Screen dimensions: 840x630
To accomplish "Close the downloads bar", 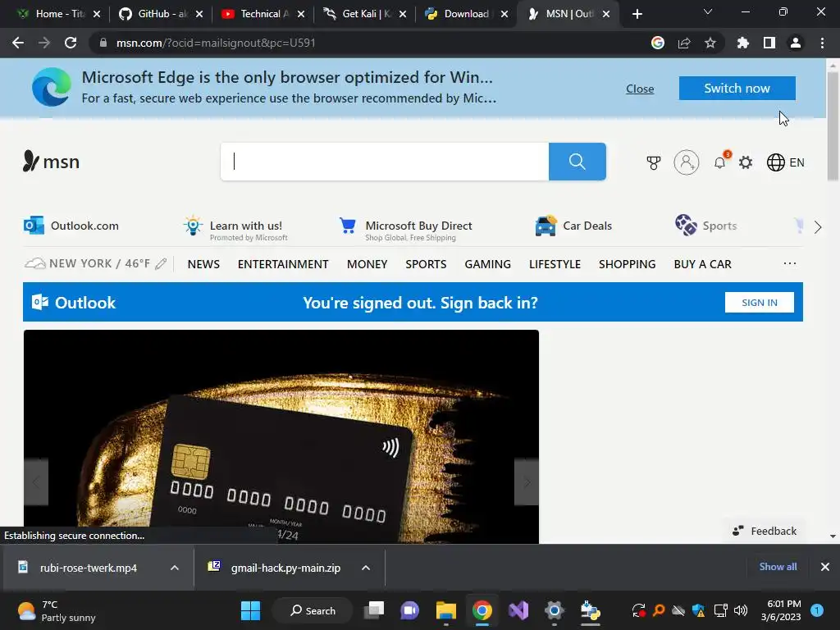I will click(x=825, y=567).
